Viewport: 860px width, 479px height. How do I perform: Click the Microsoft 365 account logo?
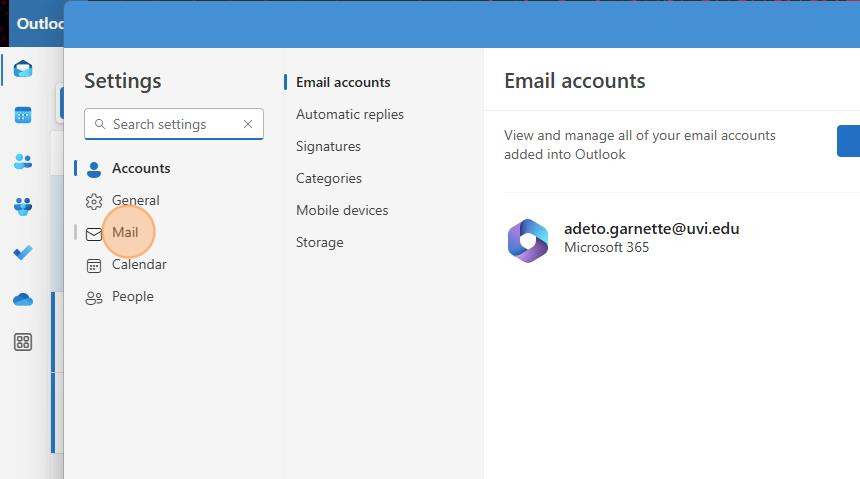[528, 240]
